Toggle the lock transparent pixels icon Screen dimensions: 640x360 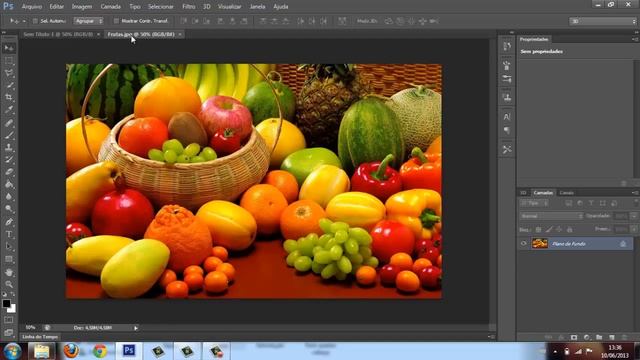(x=538, y=230)
